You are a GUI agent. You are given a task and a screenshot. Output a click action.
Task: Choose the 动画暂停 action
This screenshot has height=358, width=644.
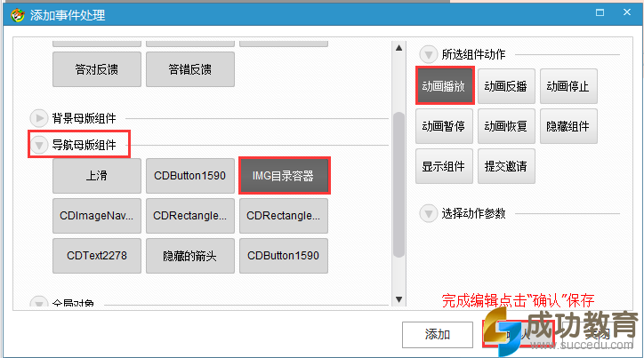point(444,126)
